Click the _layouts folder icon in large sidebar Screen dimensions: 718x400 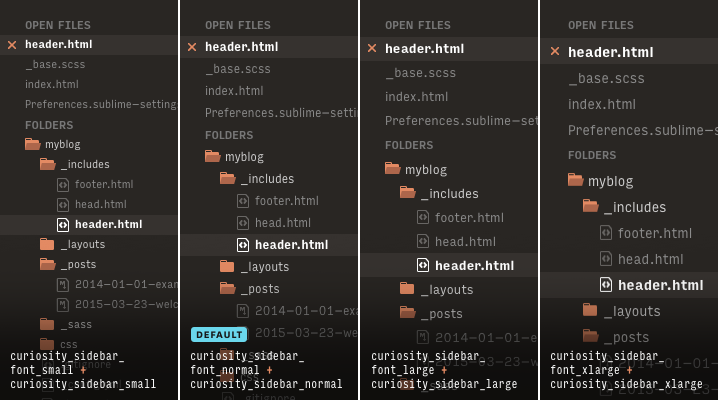point(407,288)
